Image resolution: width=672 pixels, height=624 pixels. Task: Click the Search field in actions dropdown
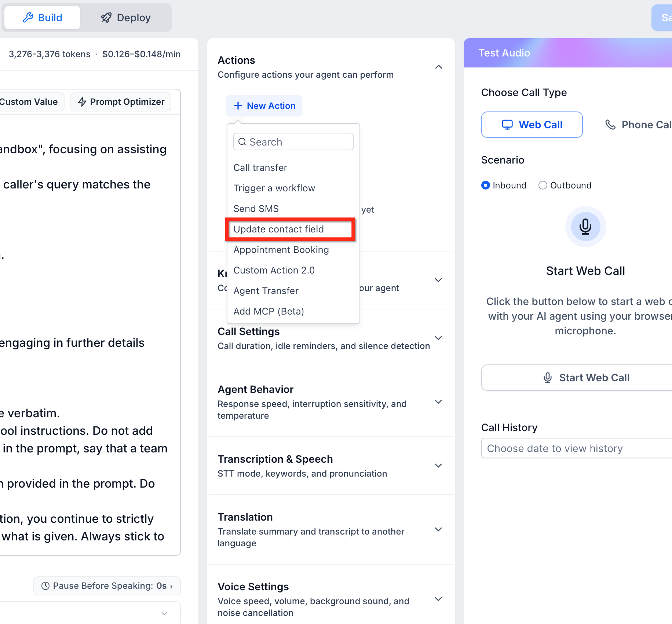coord(293,142)
